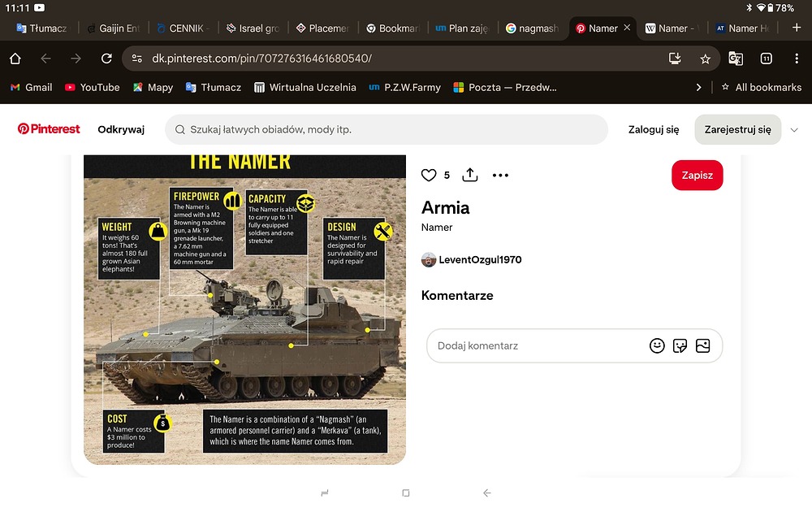Go to the browser home page icon
The image size is (812, 508).
pos(15,59)
